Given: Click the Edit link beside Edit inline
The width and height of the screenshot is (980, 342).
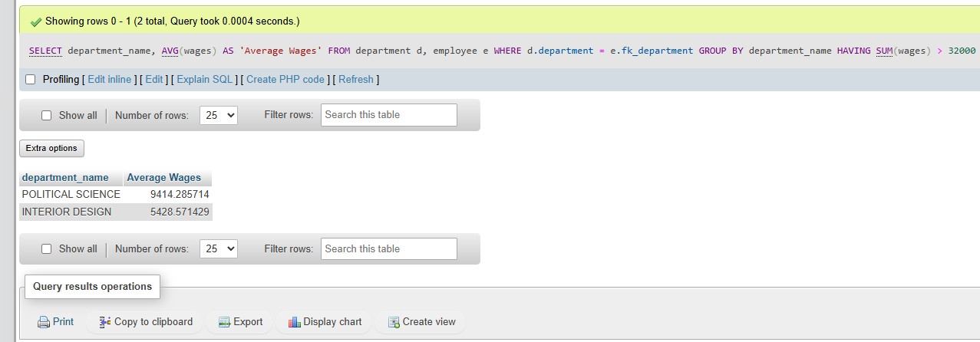Looking at the screenshot, I should coord(154,79).
